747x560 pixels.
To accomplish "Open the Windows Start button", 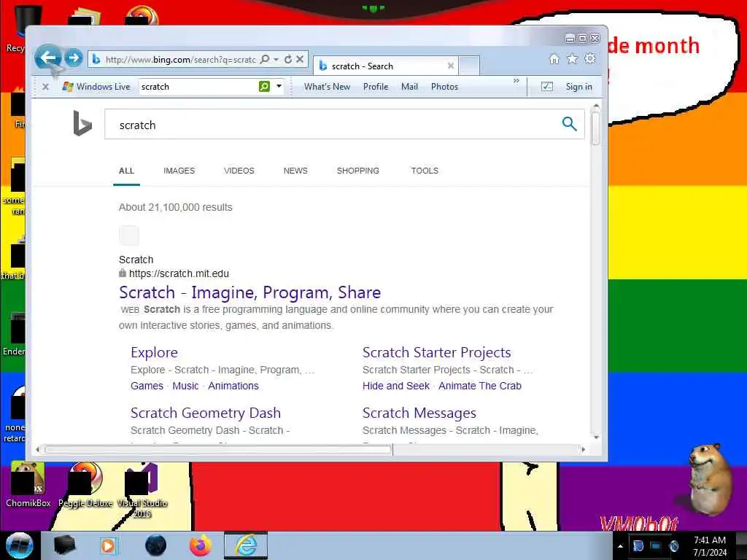I will [x=20, y=545].
